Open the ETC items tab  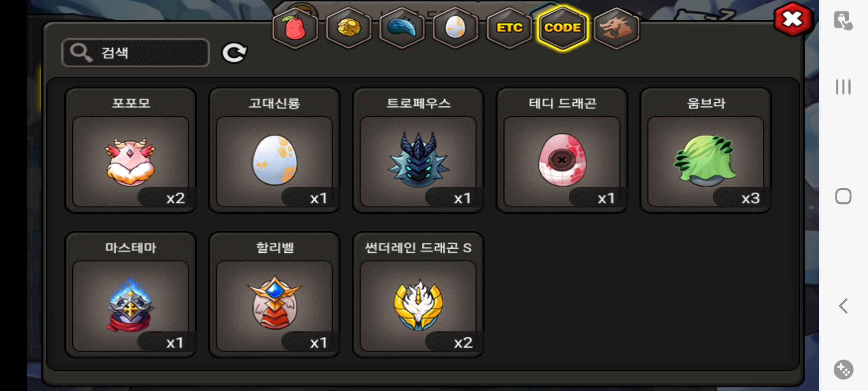click(509, 28)
